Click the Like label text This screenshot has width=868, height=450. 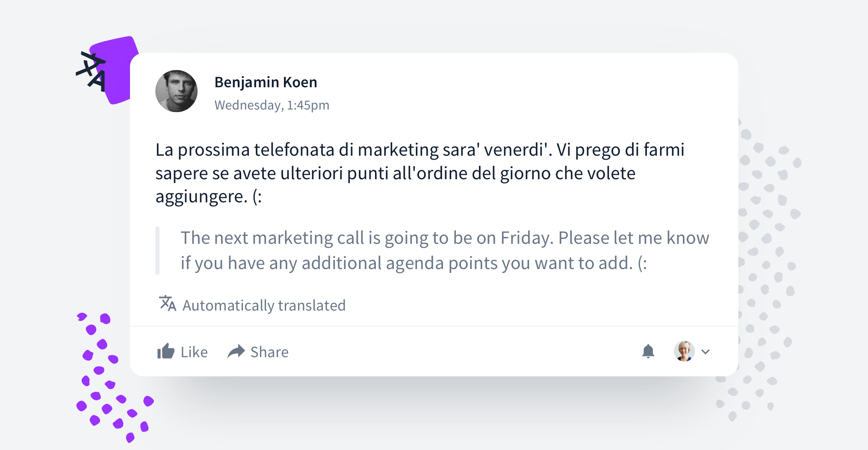[194, 352]
